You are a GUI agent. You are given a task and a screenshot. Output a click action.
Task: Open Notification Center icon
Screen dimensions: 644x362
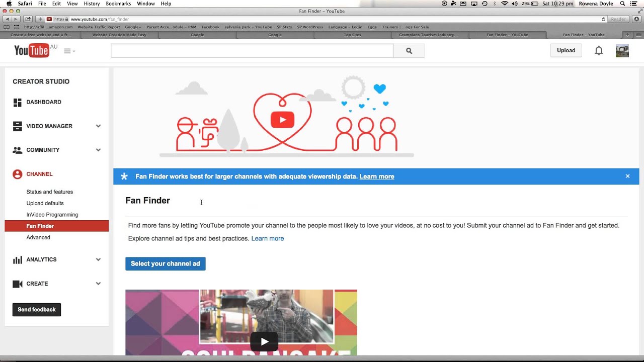pos(634,4)
